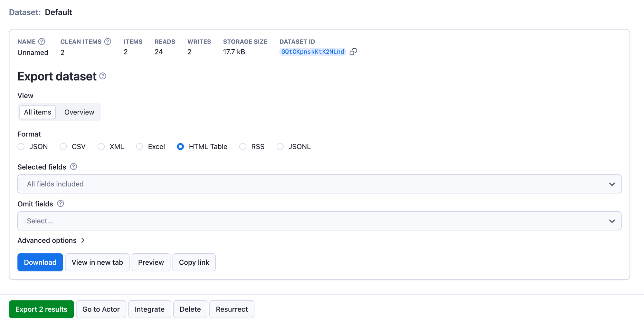Open the Omit fields help icon
Image resolution: width=644 pixels, height=323 pixels.
click(x=60, y=203)
